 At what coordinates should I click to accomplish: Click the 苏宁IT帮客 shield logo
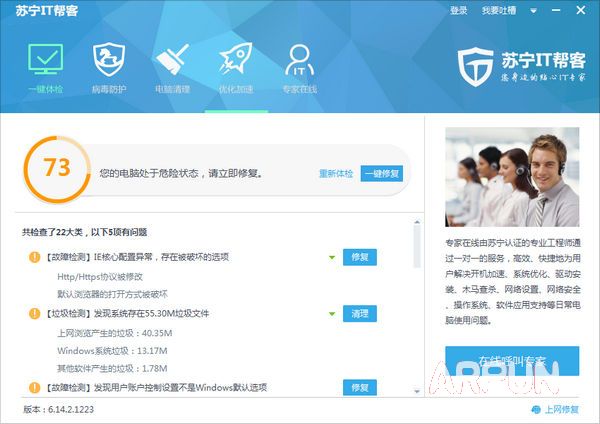[476, 67]
